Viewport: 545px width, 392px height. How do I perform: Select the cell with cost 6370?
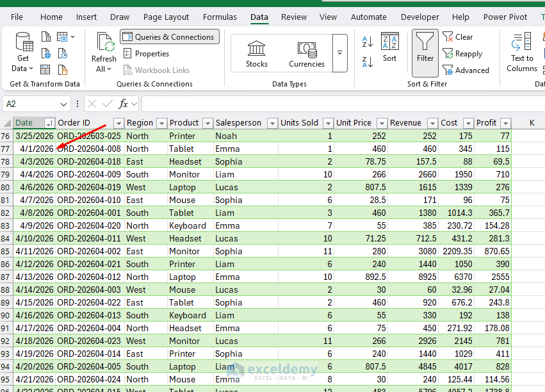coord(456,277)
